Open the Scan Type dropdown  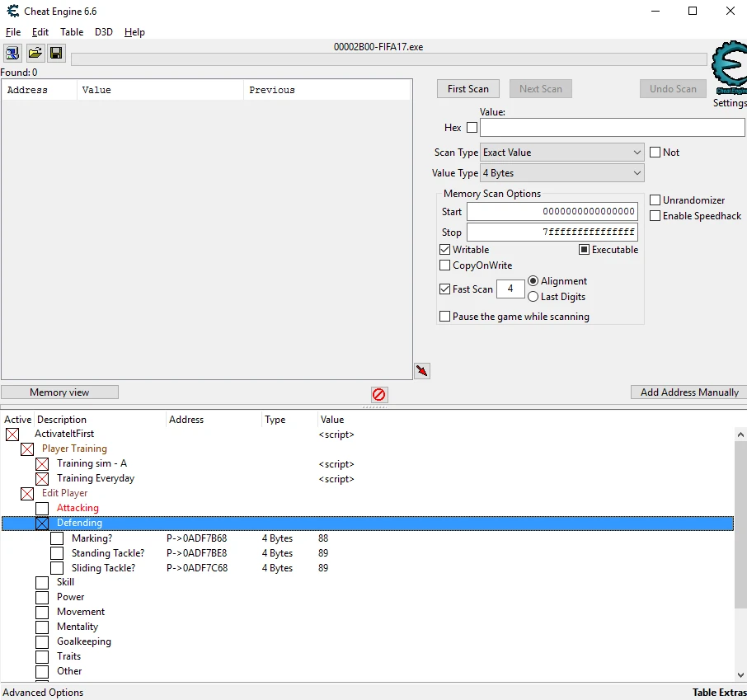(x=561, y=153)
